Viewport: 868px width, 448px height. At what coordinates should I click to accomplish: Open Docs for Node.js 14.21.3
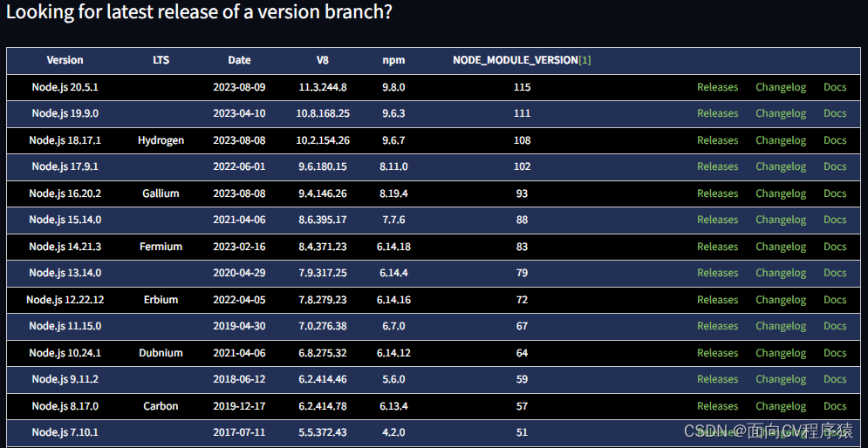(835, 247)
